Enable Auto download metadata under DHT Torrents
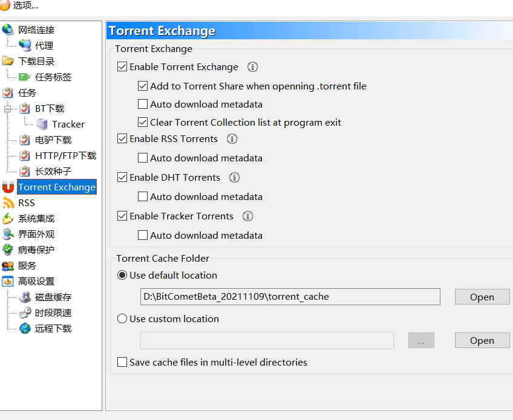Screen dimensions: 513x420 (x=143, y=197)
